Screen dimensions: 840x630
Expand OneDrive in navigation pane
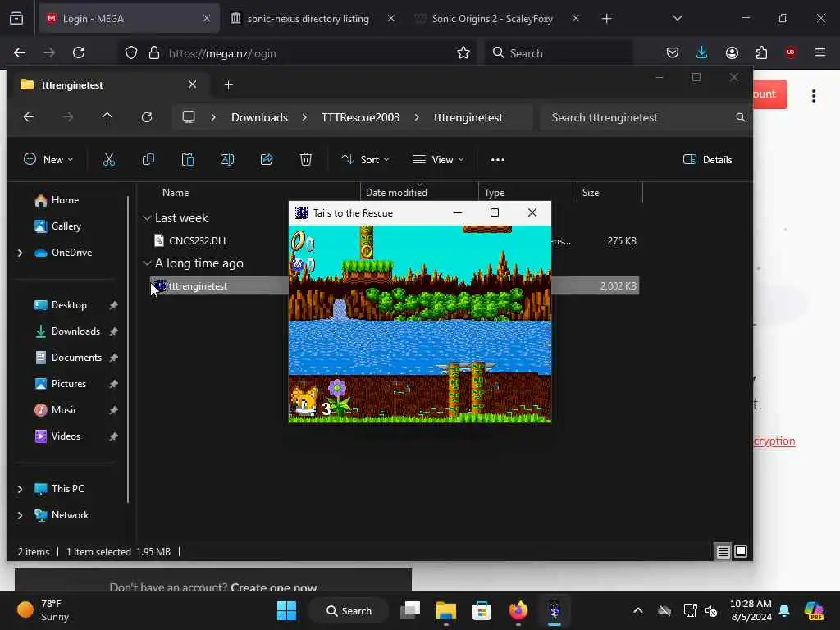21,253
